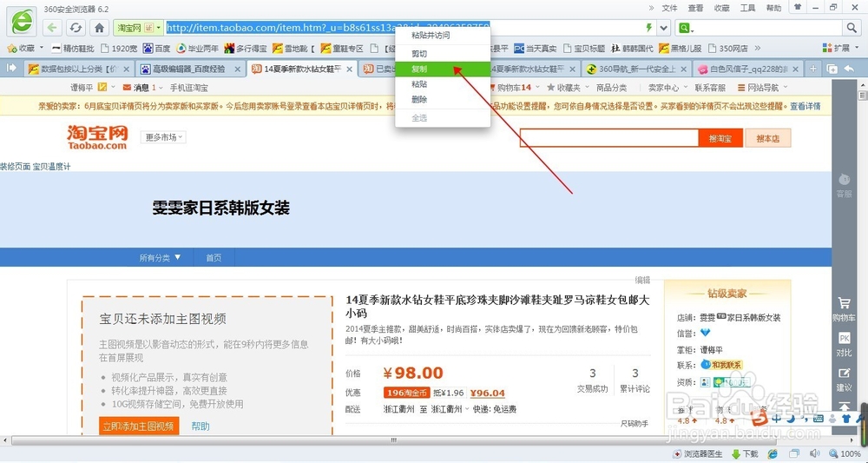Expand the 更多市场 dropdown
Image resolution: width=868 pixels, height=463 pixels.
(163, 137)
